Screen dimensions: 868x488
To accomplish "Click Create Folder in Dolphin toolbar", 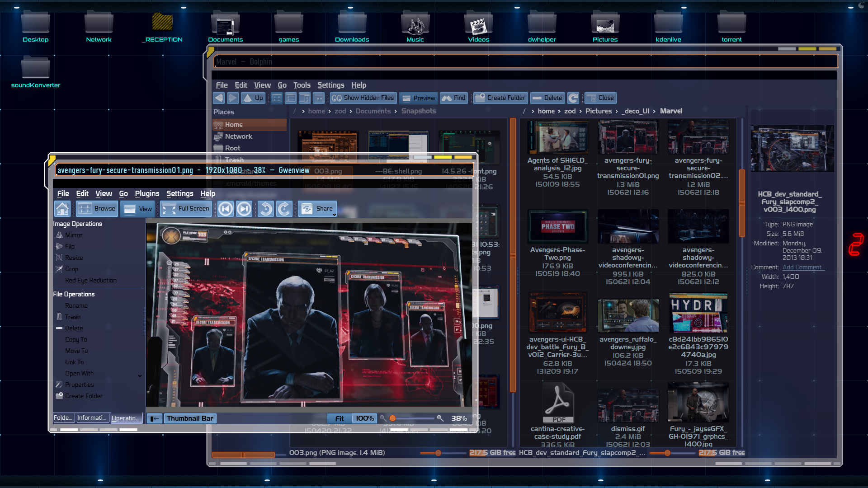I will pos(500,98).
